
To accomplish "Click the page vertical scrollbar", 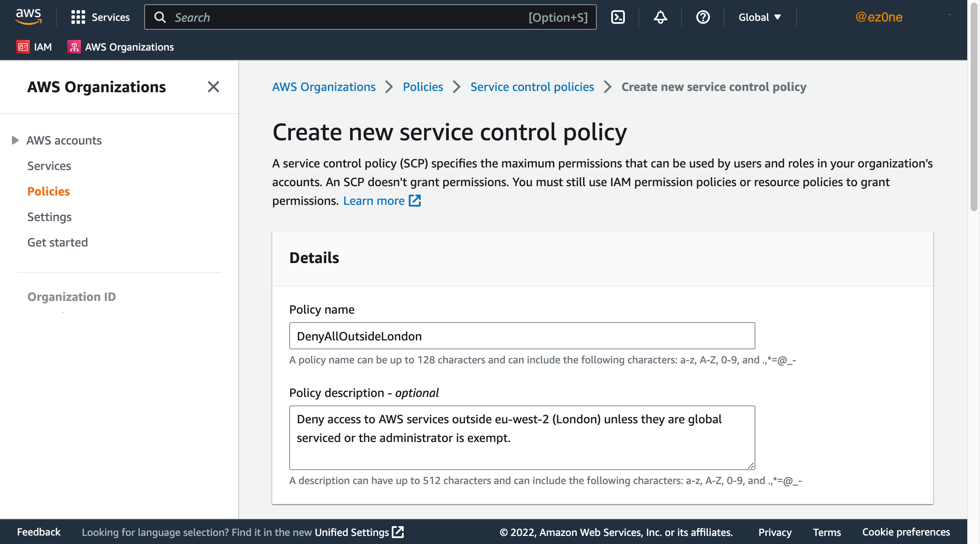I will point(974,106).
